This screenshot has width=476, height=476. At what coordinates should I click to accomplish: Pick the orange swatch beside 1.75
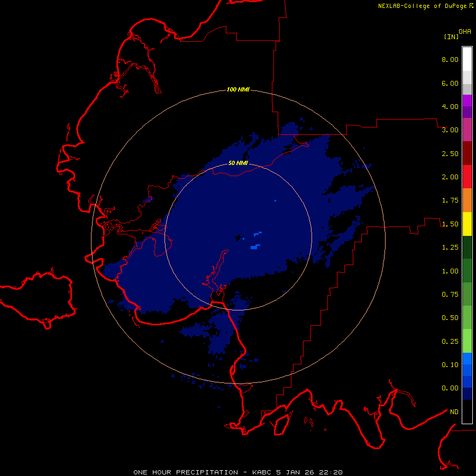tap(467, 200)
